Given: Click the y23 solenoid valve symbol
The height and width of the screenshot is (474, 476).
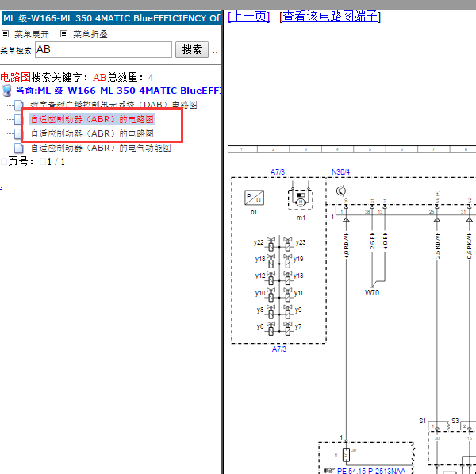Looking at the screenshot, I should (287, 244).
